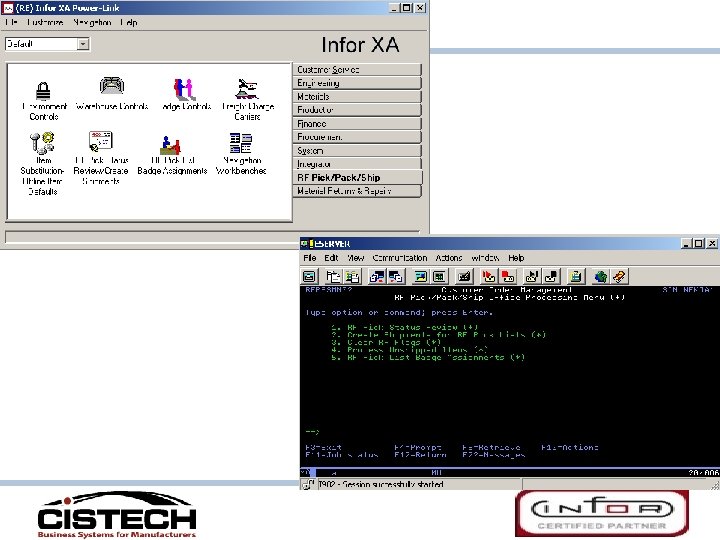Open the Power-Link Help menu
This screenshot has width=720, height=540.
tap(129, 22)
